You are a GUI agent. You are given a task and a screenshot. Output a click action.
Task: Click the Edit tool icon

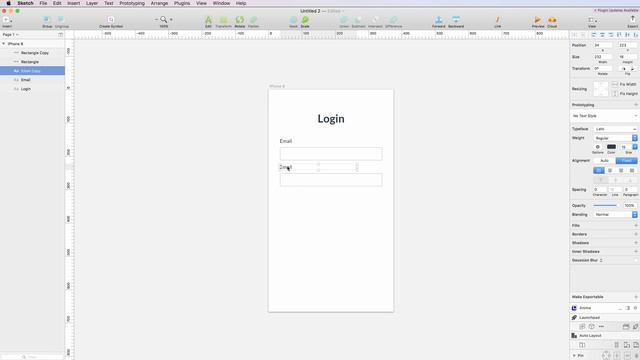pyautogui.click(x=208, y=20)
